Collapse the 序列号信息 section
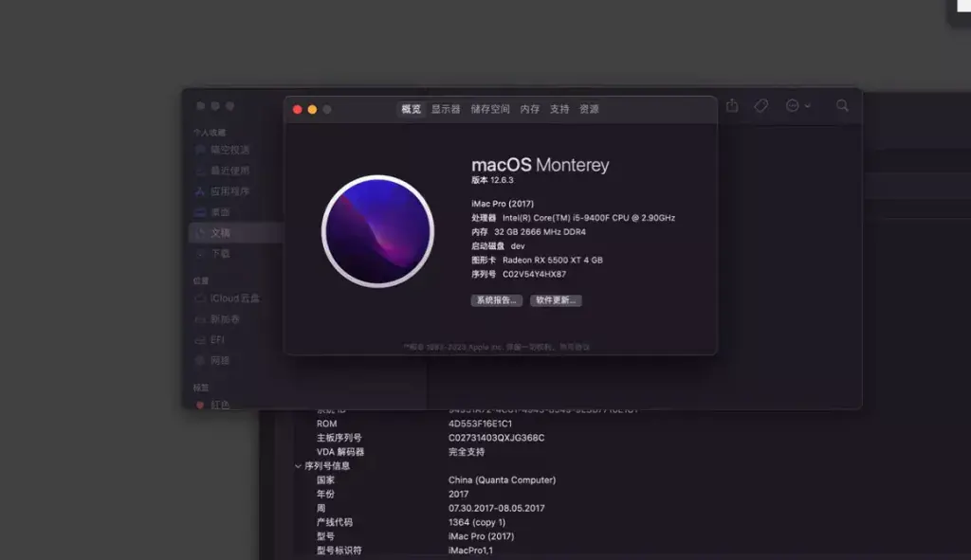Viewport: 971px width, 560px height. point(298,466)
